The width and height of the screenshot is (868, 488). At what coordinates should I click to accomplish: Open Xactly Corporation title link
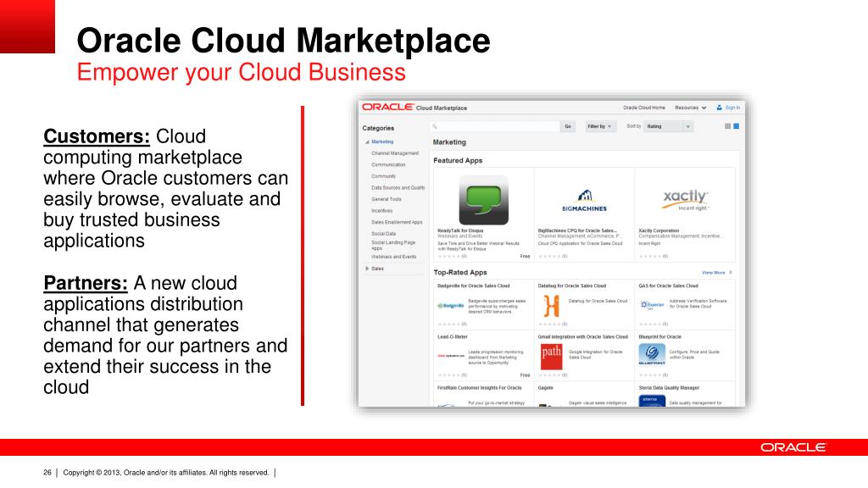pyautogui.click(x=659, y=230)
